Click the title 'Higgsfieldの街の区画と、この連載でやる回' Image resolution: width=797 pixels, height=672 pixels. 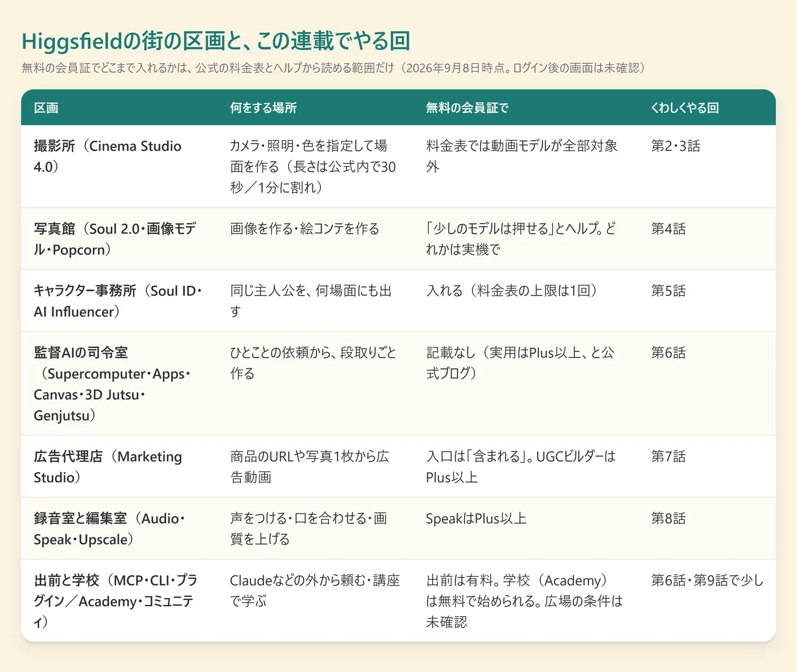(x=216, y=41)
